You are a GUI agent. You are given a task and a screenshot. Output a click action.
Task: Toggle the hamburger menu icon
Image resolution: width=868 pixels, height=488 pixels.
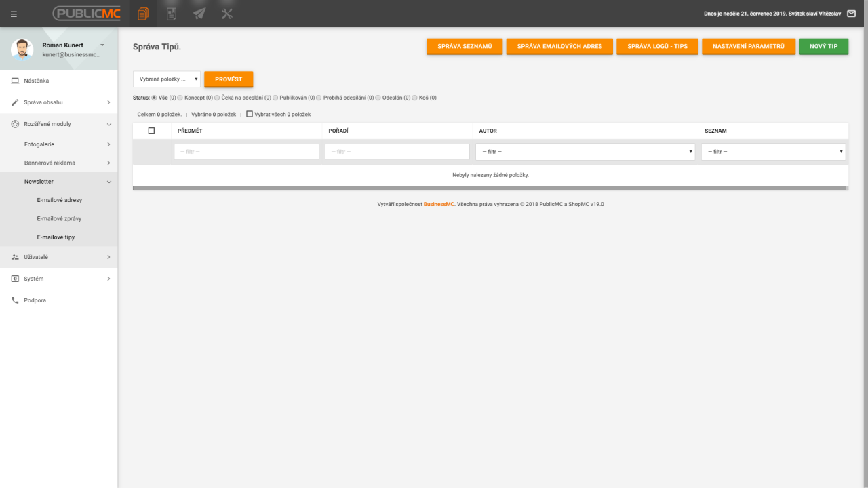point(14,14)
